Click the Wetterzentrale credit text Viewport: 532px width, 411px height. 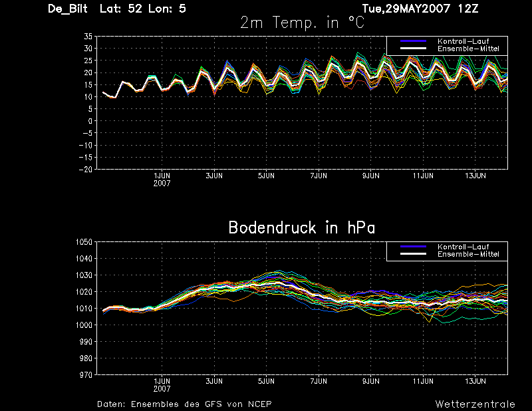pos(475,404)
